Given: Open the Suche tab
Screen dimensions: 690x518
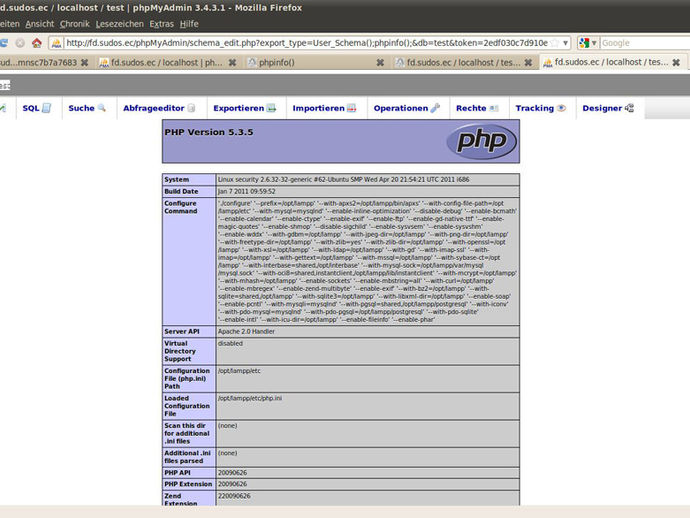Looking at the screenshot, I should click(87, 108).
